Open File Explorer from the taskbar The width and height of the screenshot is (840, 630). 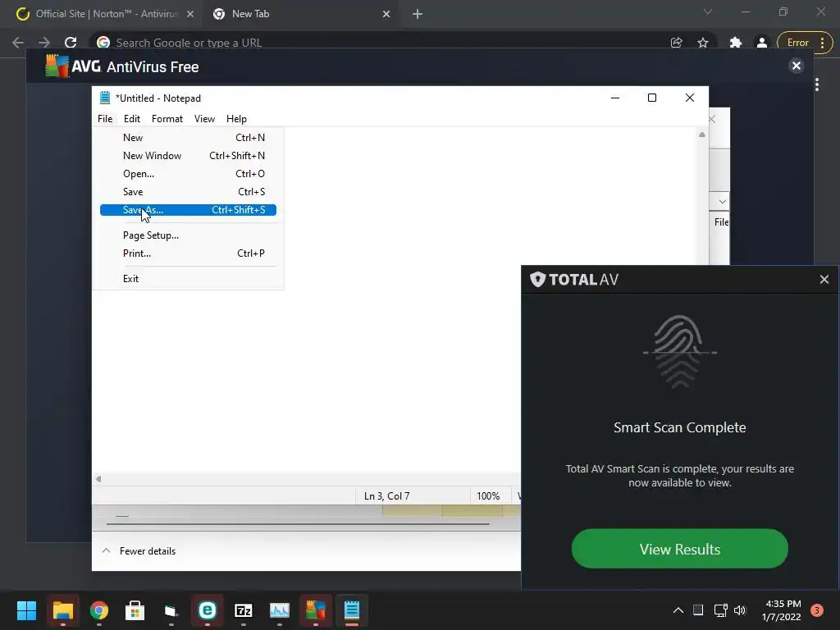tap(62, 610)
